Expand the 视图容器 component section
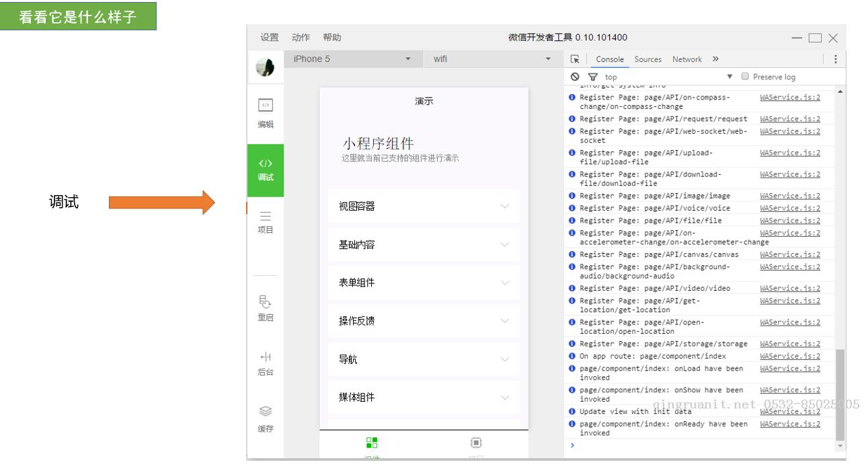 [x=424, y=207]
